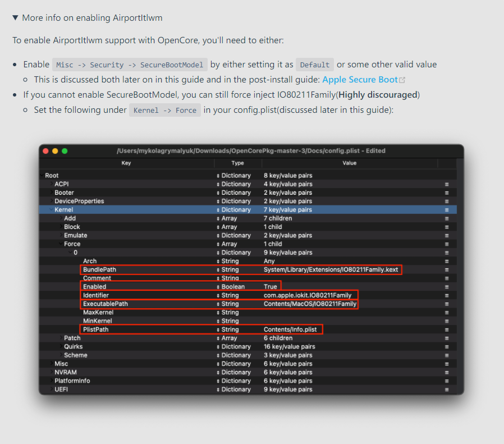Screen dimensions: 504x444
Task: Select the PlatformInfo tree item
Action: (72, 381)
